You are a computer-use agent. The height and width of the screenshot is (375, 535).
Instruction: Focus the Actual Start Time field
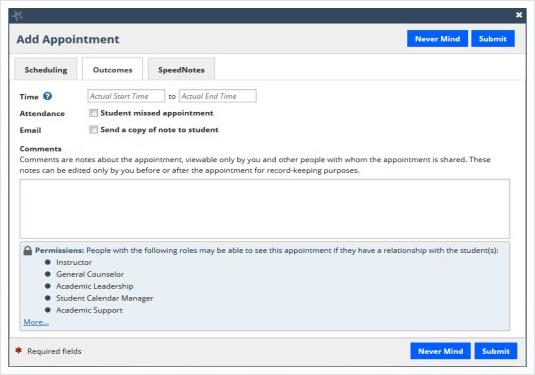(x=126, y=96)
